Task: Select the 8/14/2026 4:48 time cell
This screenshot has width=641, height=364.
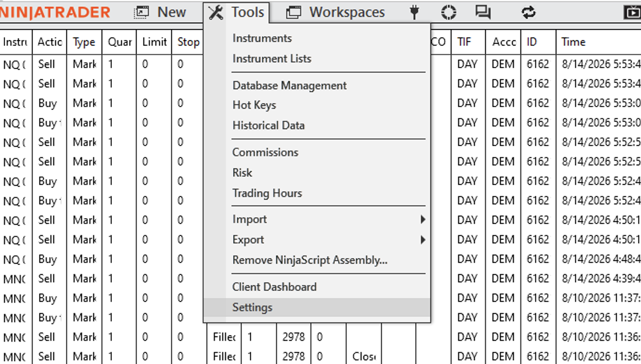Action: click(x=598, y=259)
